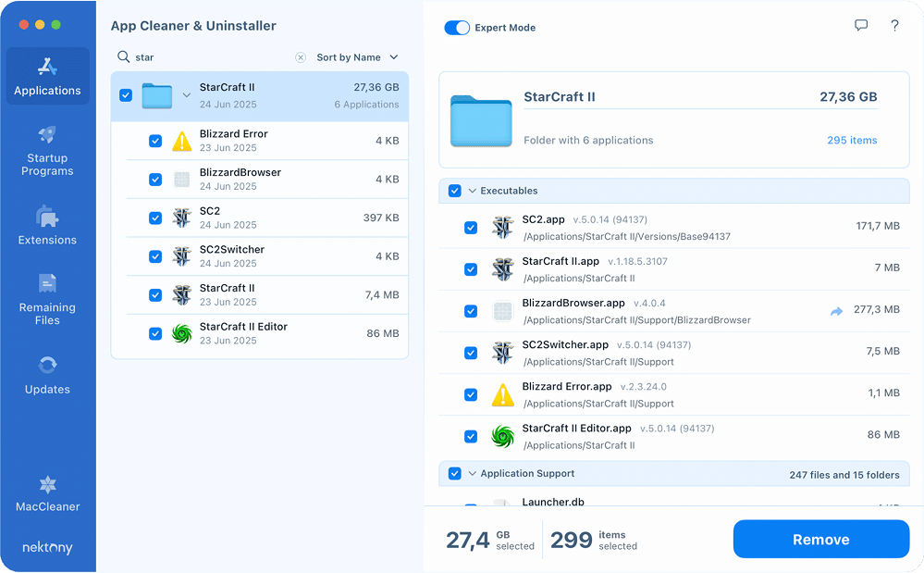The image size is (924, 573).
Task: Click the share arrow beside BlizzardBrowser.app size
Action: pyautogui.click(x=836, y=311)
